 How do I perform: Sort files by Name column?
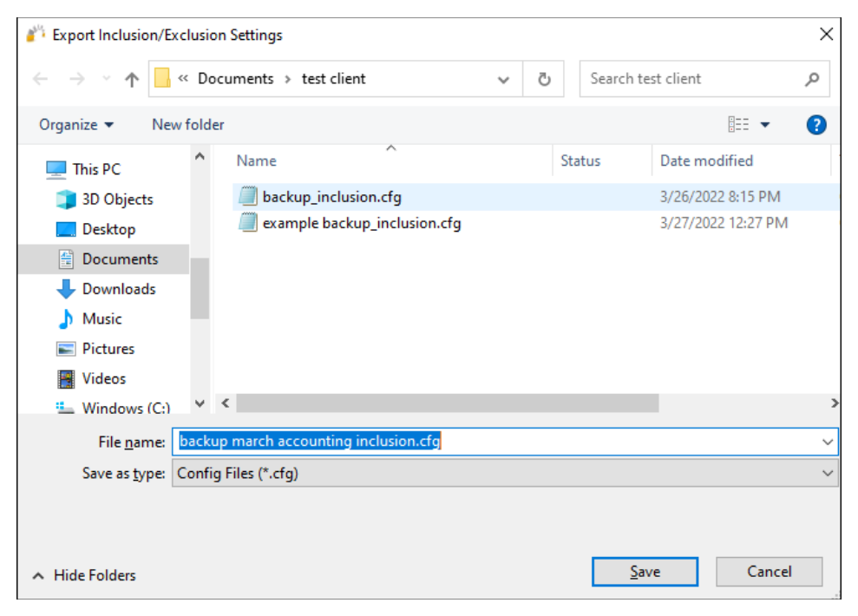tap(256, 161)
